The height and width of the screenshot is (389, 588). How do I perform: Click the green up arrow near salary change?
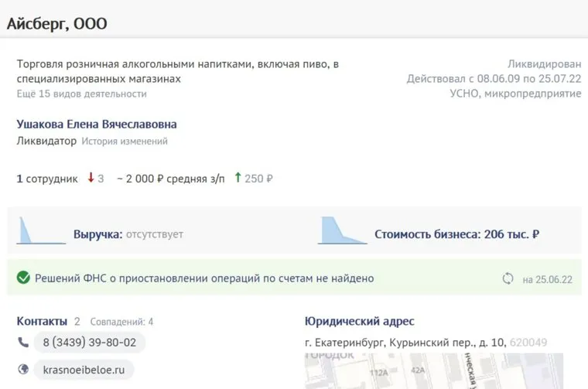point(238,178)
